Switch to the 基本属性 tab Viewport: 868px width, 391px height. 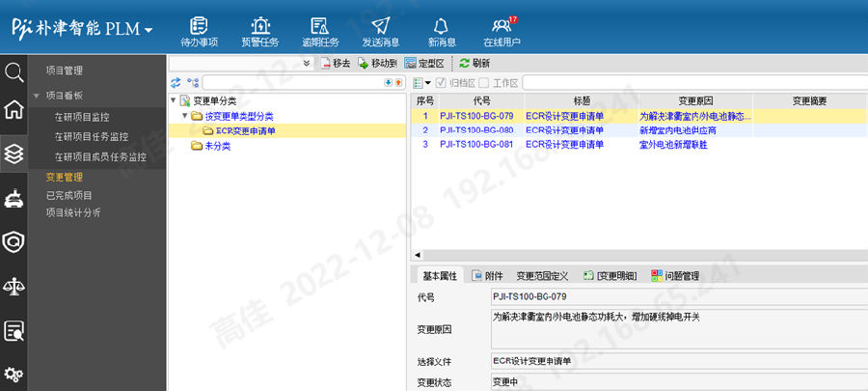tap(440, 276)
